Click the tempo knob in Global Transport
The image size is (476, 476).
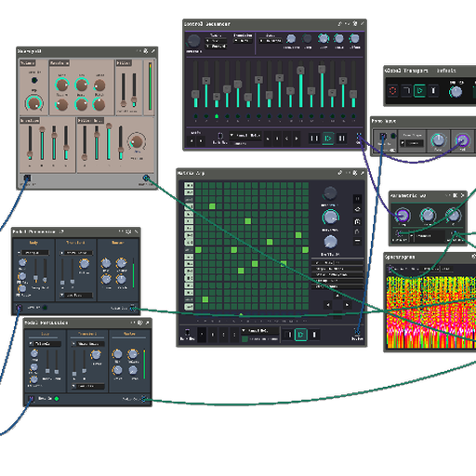456,92
